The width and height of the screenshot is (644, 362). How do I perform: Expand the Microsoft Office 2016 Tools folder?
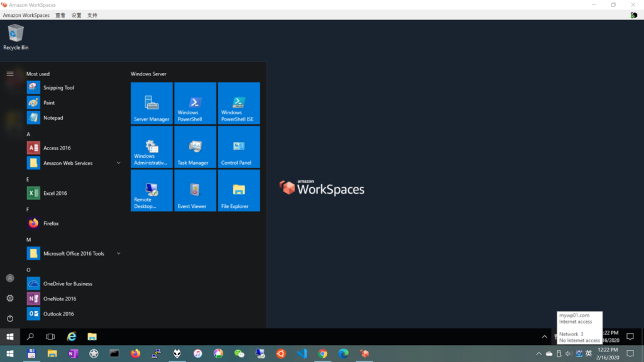118,254
